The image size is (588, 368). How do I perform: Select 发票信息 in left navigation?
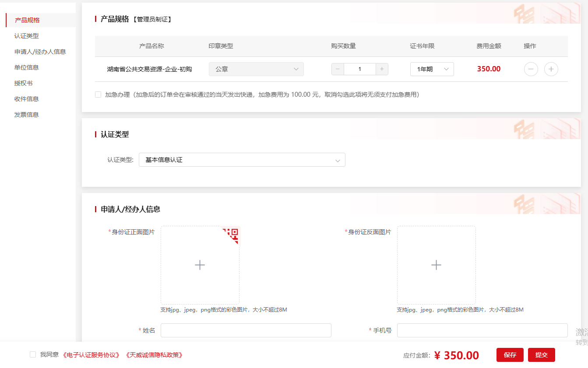[27, 115]
